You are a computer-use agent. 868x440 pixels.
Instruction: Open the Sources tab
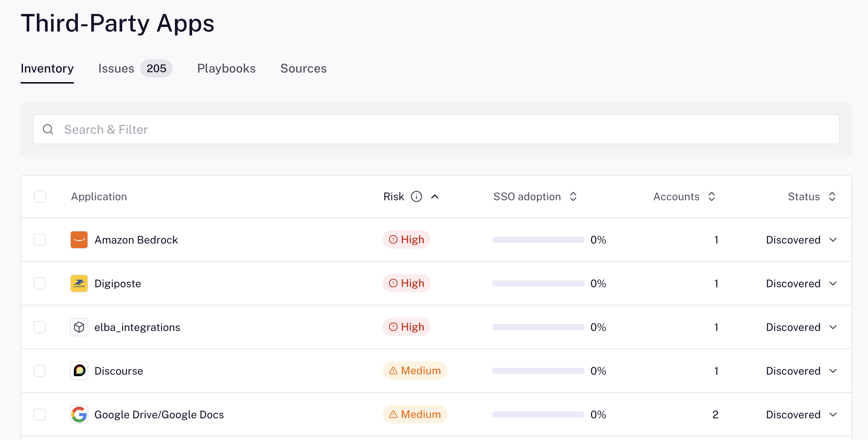pyautogui.click(x=304, y=68)
